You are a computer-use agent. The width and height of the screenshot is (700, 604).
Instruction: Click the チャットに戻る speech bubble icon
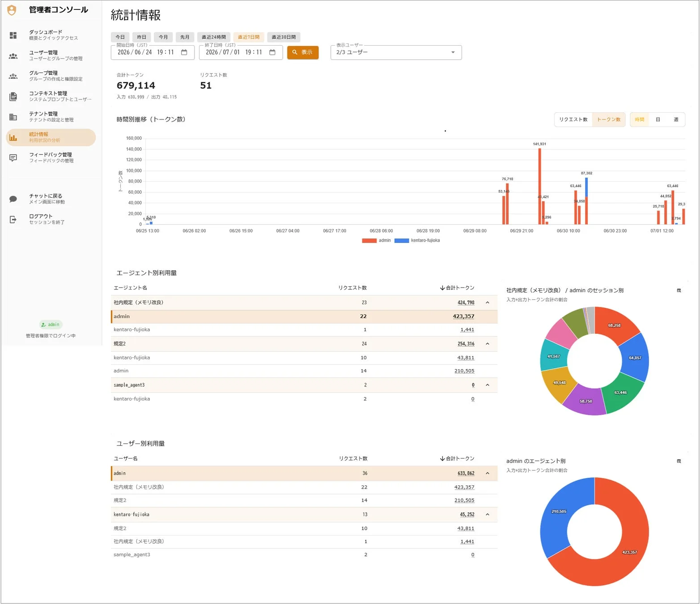click(x=13, y=199)
